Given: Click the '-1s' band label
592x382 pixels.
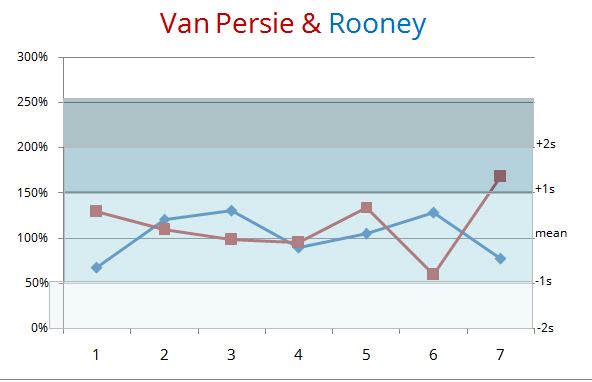Looking at the screenshot, I should pyautogui.click(x=544, y=281).
